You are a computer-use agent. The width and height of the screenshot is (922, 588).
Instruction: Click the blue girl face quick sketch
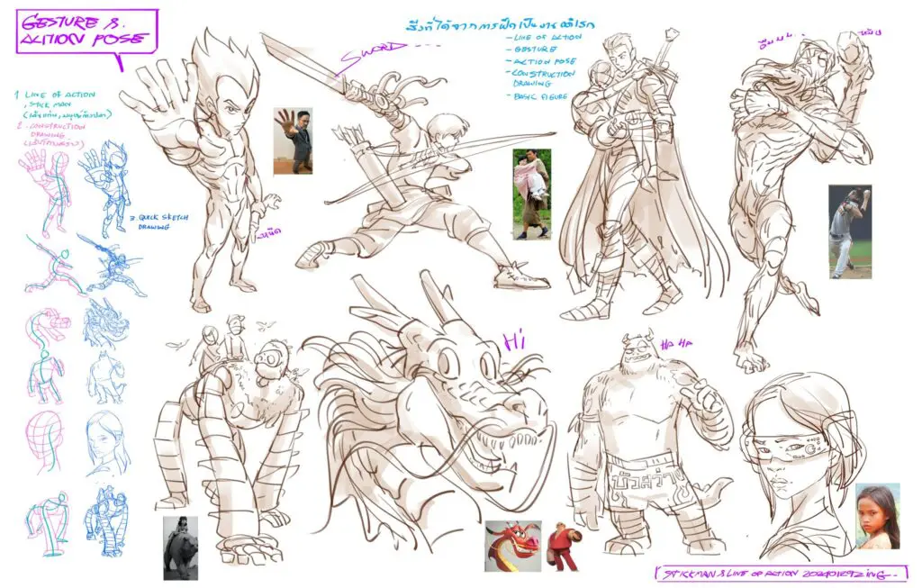[105, 443]
